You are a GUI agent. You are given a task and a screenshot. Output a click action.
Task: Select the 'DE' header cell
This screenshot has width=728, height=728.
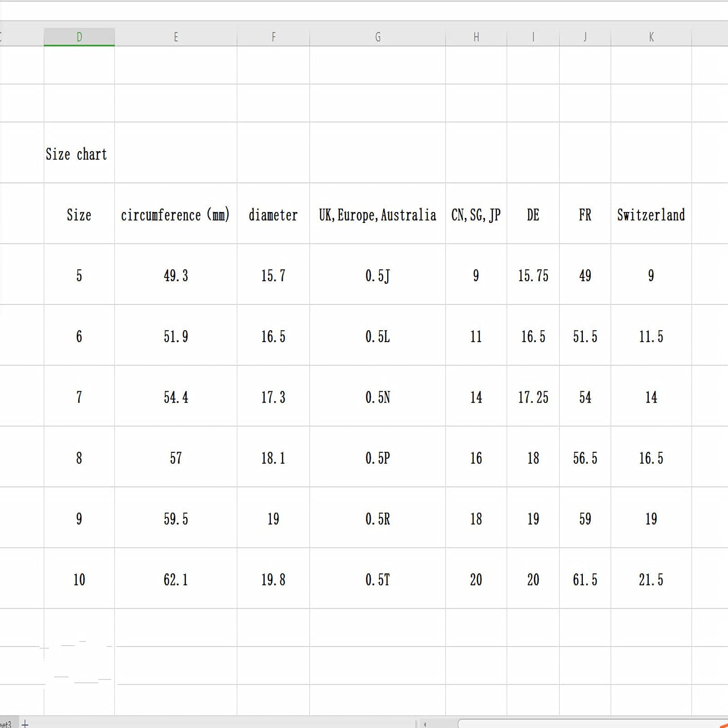point(533,213)
